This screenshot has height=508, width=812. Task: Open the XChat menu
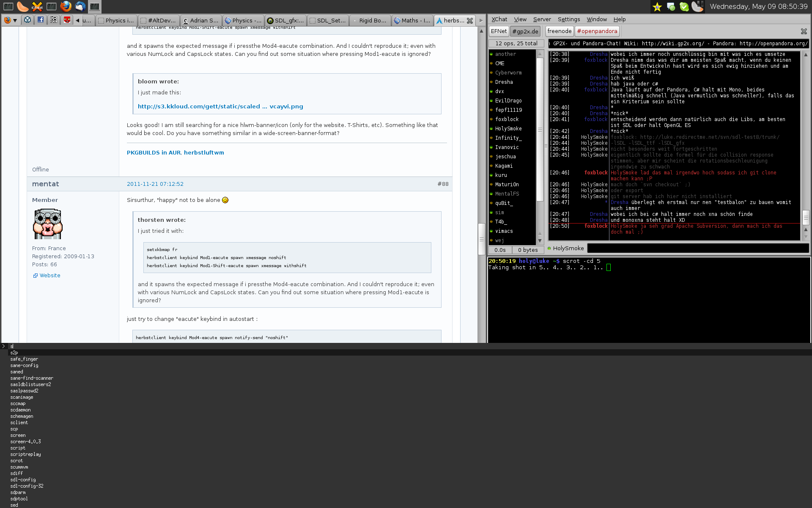pos(499,19)
